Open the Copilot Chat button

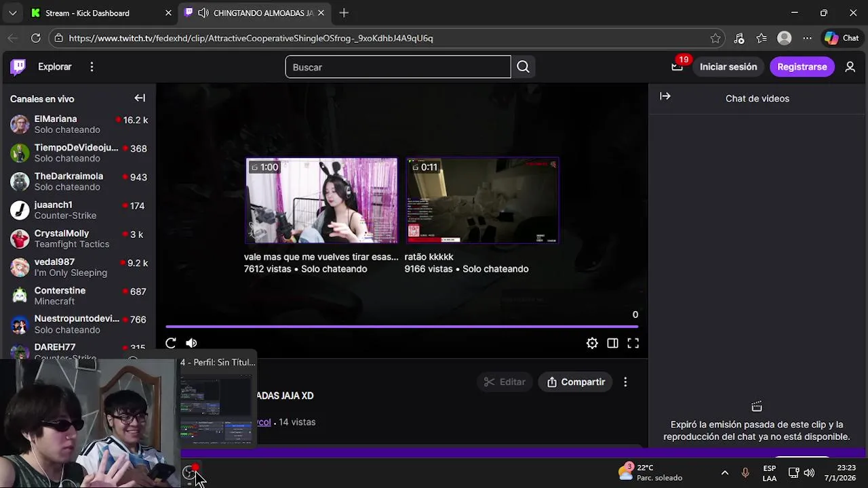click(842, 38)
